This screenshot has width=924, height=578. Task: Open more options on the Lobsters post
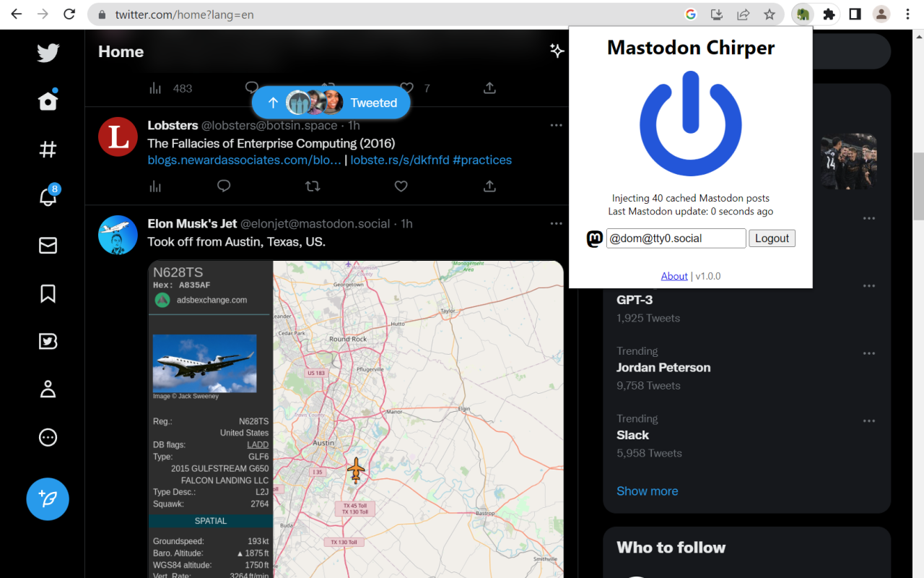556,125
